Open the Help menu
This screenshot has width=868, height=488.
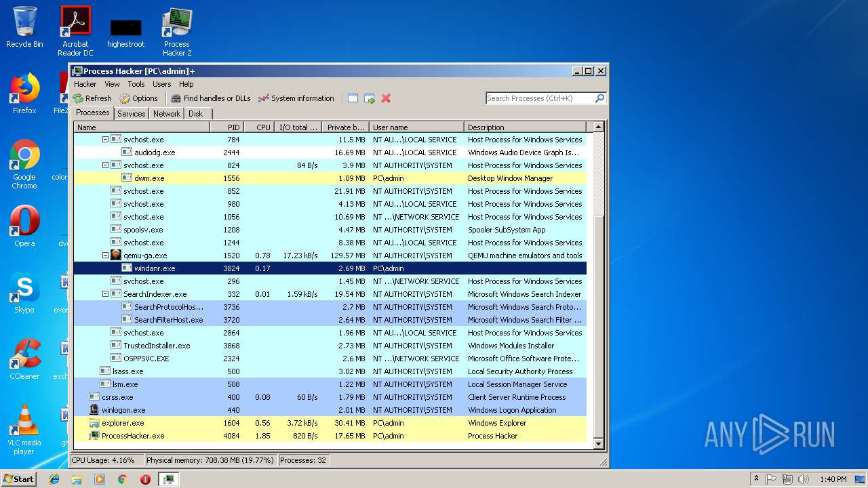[x=186, y=84]
